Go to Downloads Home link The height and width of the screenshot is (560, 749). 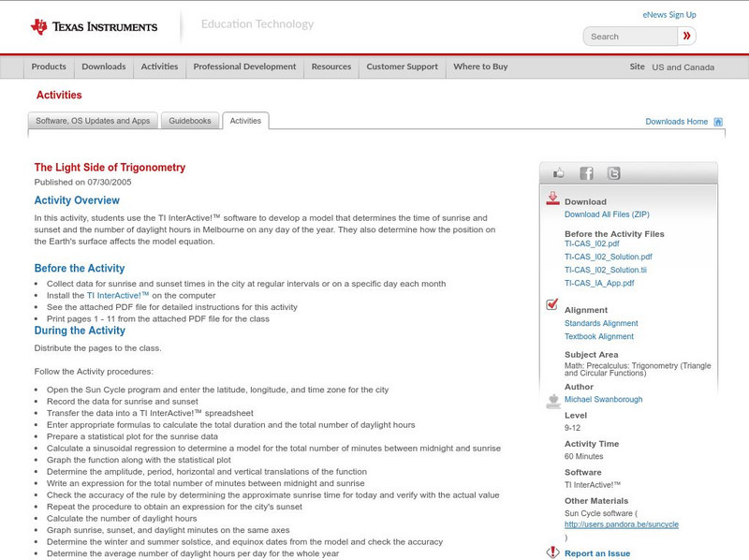click(x=676, y=122)
